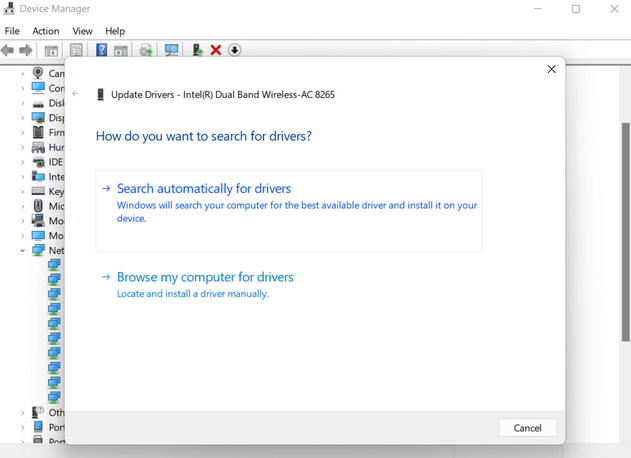The height and width of the screenshot is (458, 631).
Task: Click the blue question-mark Help toolbar icon
Action: tap(101, 50)
